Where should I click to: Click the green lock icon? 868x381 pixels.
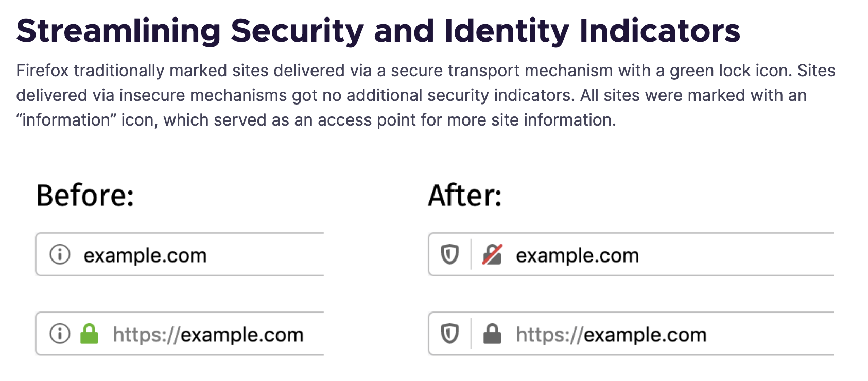89,334
